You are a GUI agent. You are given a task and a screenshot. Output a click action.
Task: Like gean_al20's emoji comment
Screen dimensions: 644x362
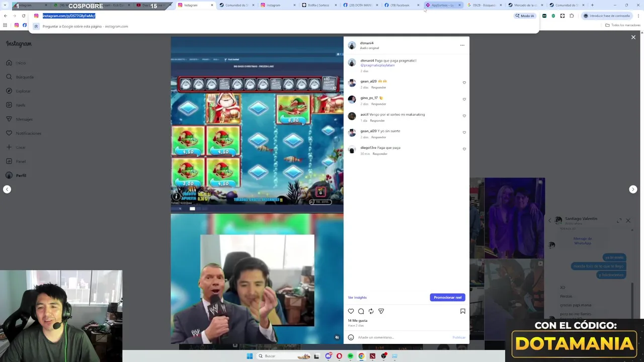tap(464, 83)
